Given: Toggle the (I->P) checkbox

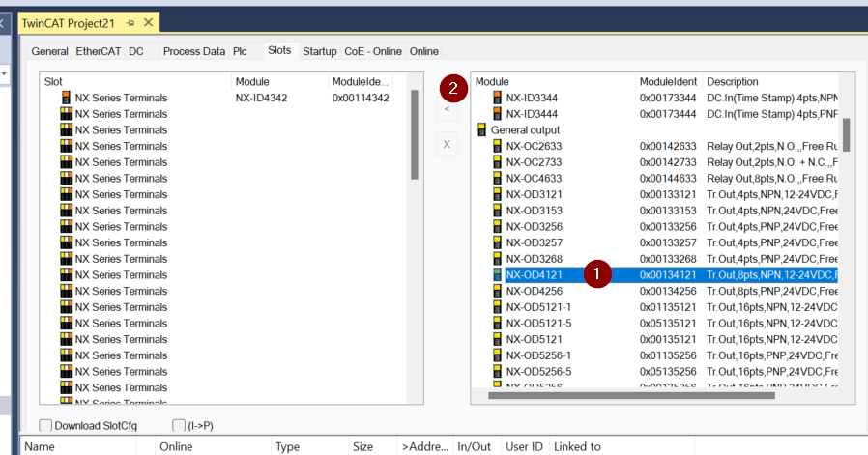Looking at the screenshot, I should pos(178,425).
